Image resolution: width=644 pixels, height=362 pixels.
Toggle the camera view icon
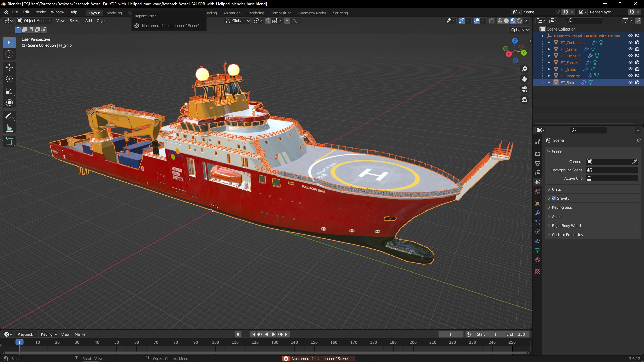(524, 89)
